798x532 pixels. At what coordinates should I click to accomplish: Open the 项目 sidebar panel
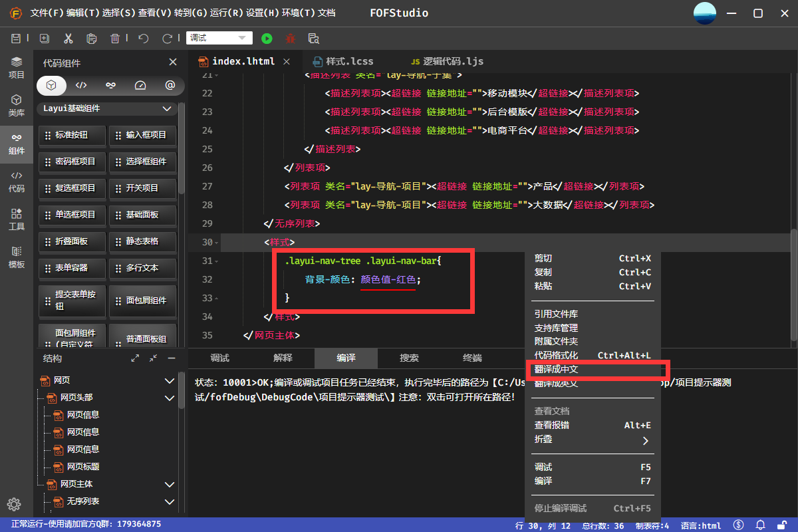pyautogui.click(x=17, y=68)
